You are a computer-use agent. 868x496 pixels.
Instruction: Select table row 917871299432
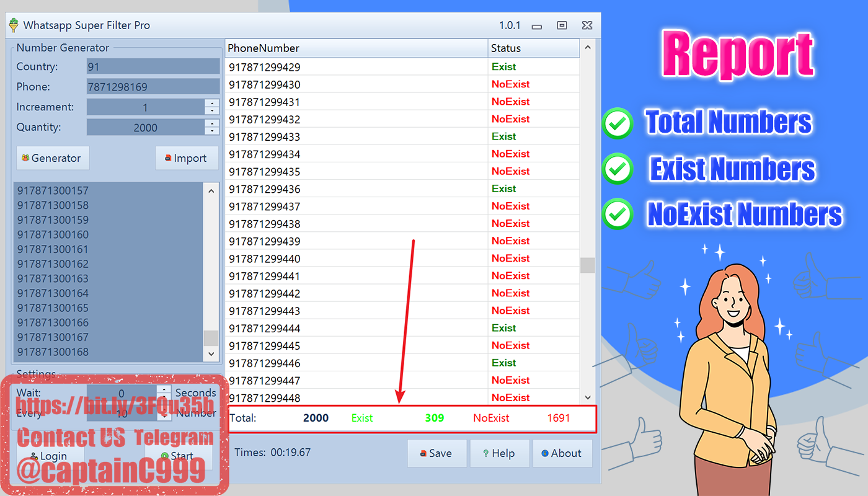[402, 119]
